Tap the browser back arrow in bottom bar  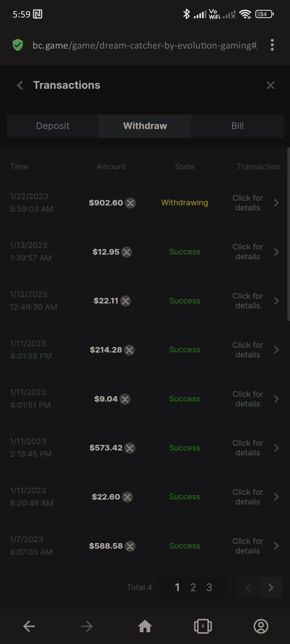[x=29, y=626]
